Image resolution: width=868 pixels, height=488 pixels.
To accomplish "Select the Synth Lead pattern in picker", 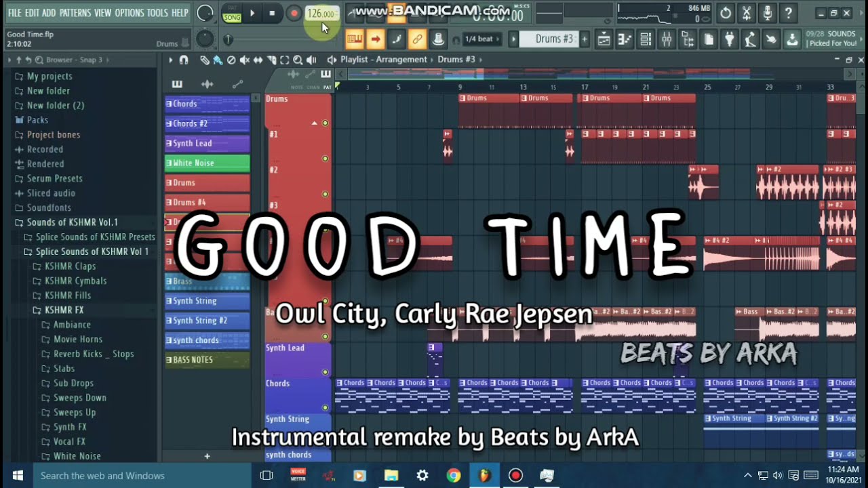I will pyautogui.click(x=207, y=143).
